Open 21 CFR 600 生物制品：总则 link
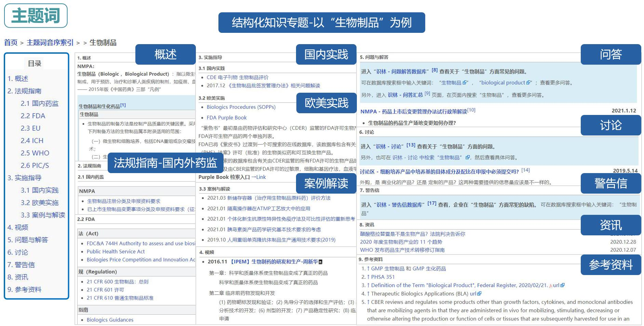This screenshot has height=326, width=644. (118, 282)
